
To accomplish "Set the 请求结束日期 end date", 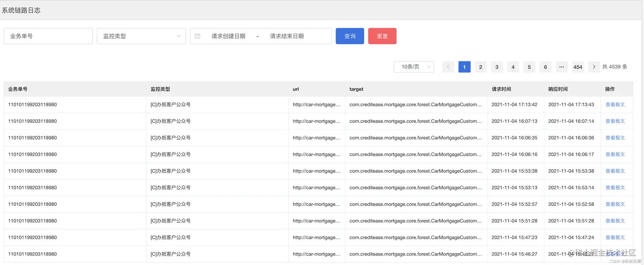I will tap(287, 36).
